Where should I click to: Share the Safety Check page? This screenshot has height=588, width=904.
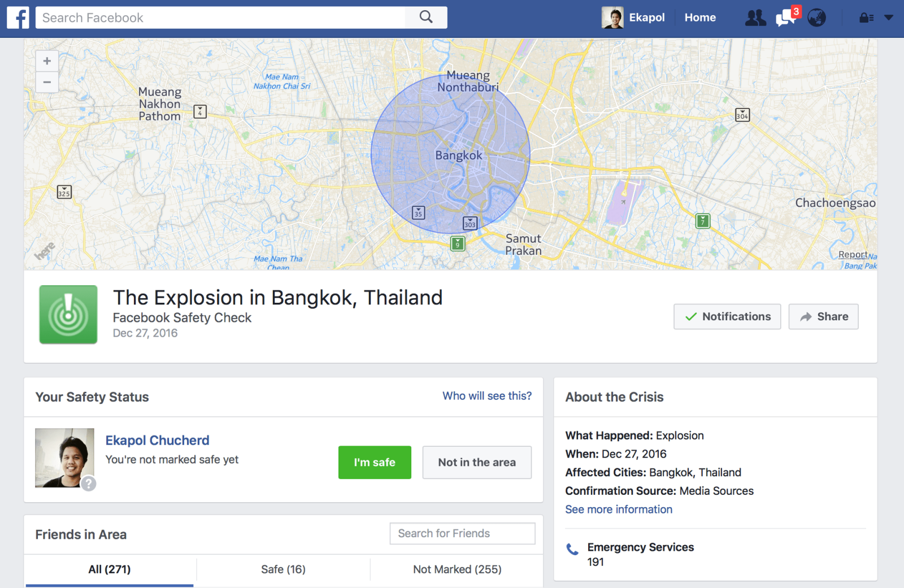823,317
